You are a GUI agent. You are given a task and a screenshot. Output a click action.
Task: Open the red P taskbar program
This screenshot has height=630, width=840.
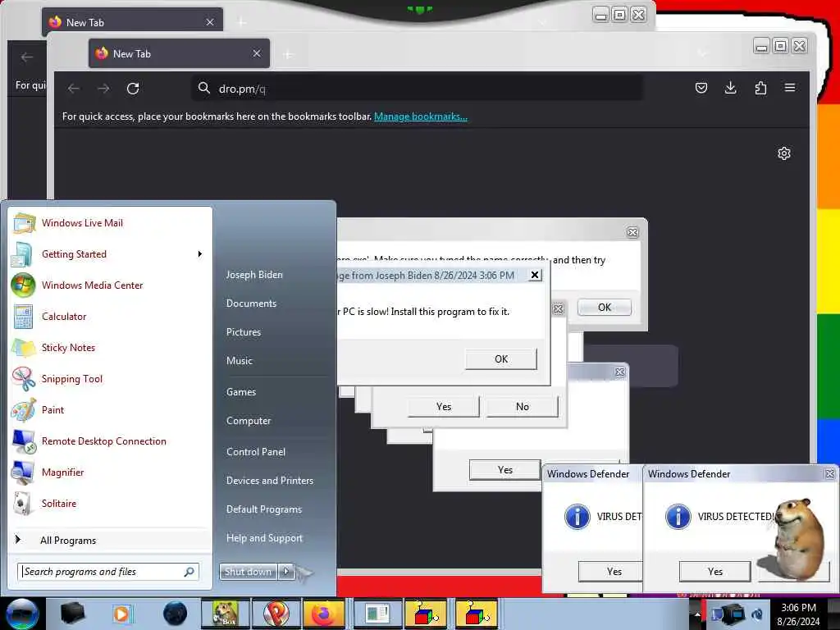coord(276,614)
